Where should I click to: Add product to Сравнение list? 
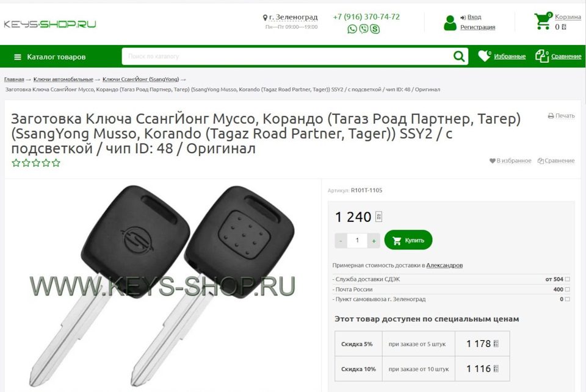click(556, 160)
